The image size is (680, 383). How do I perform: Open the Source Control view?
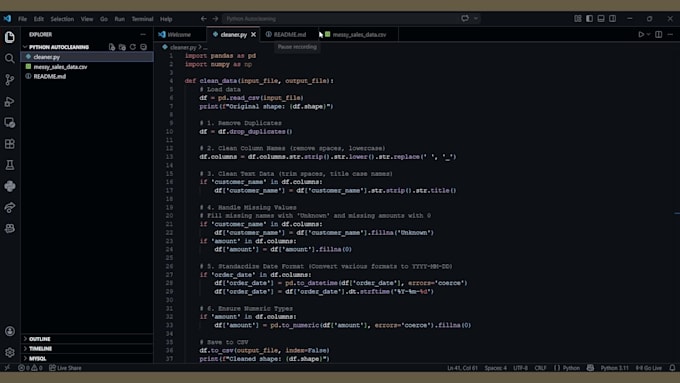coord(10,79)
